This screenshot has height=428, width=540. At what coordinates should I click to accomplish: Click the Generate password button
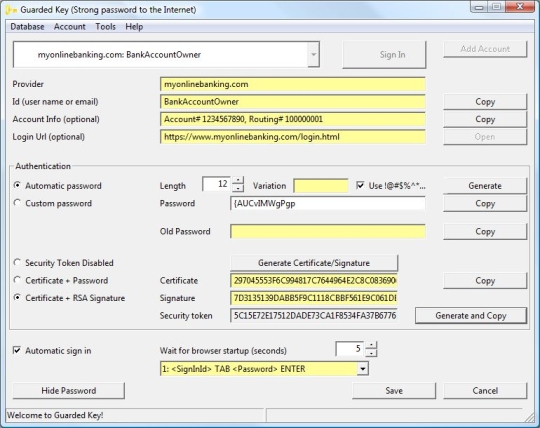(x=485, y=186)
